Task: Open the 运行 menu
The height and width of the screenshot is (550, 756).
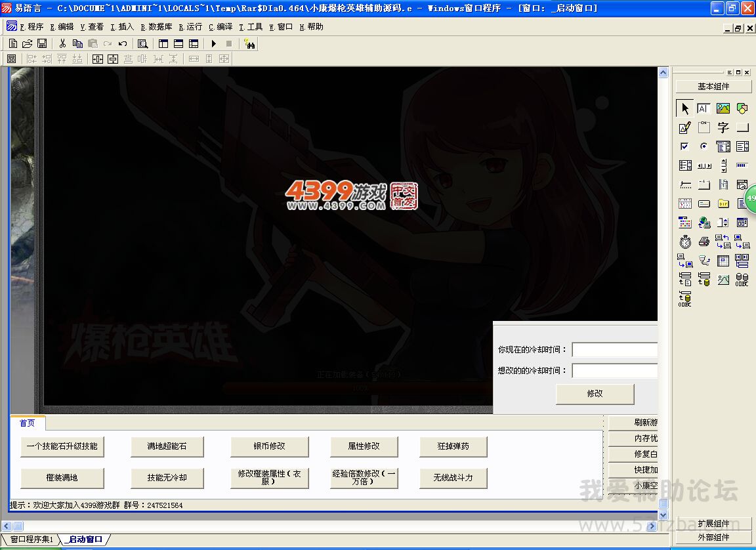Action: click(x=190, y=27)
